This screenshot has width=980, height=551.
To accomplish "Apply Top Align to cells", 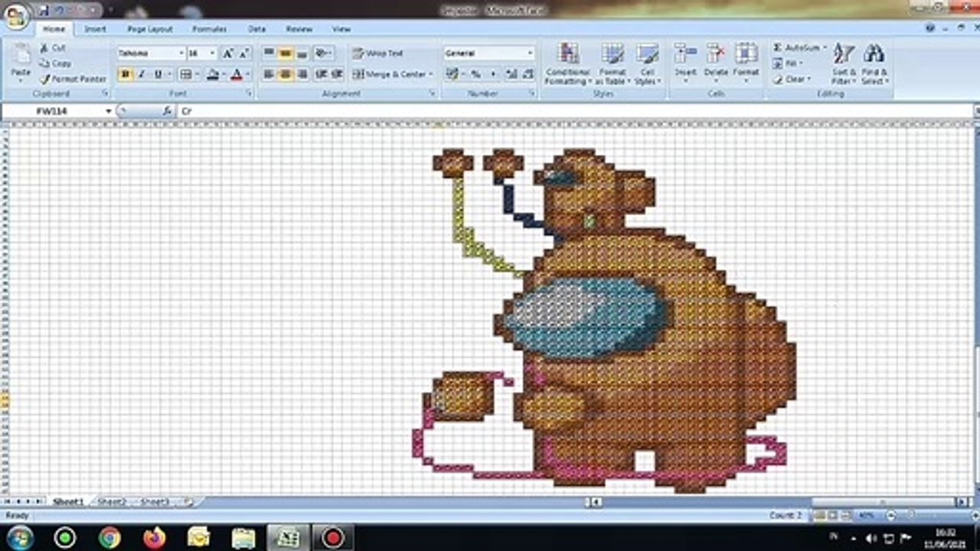I will (x=269, y=54).
